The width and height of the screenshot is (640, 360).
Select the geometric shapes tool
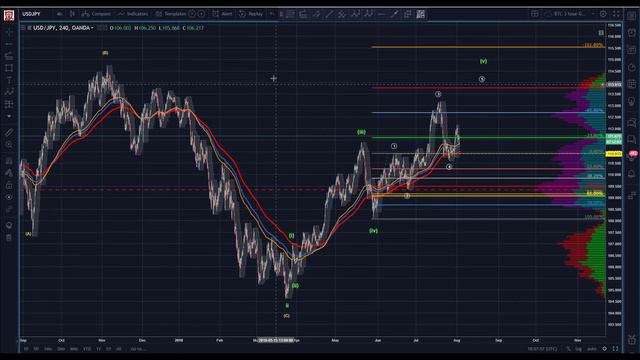[9, 68]
